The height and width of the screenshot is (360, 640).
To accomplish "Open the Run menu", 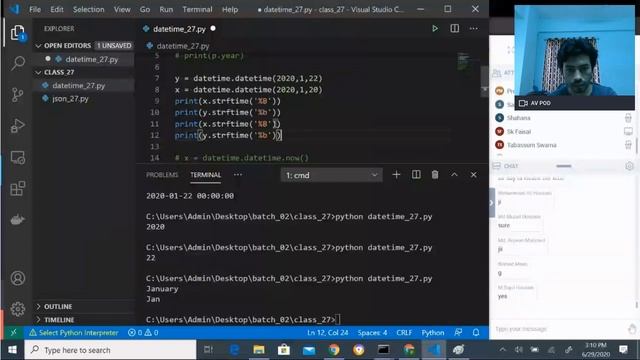I will (x=166, y=9).
